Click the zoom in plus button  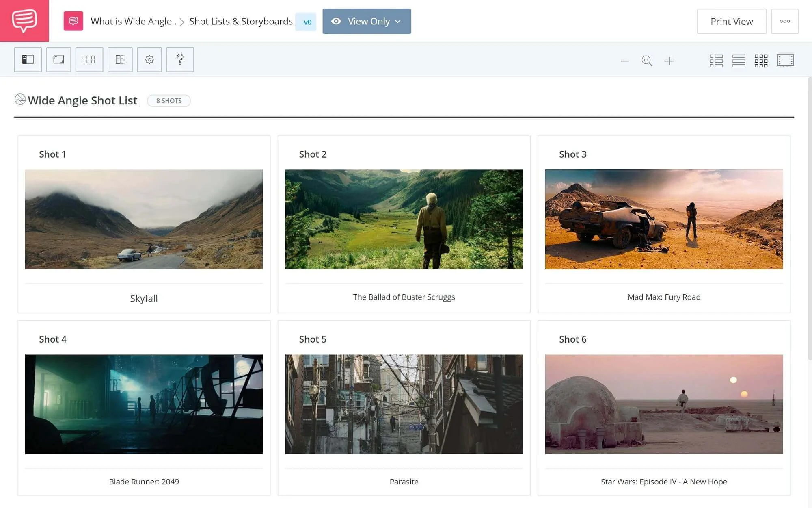[x=669, y=60]
